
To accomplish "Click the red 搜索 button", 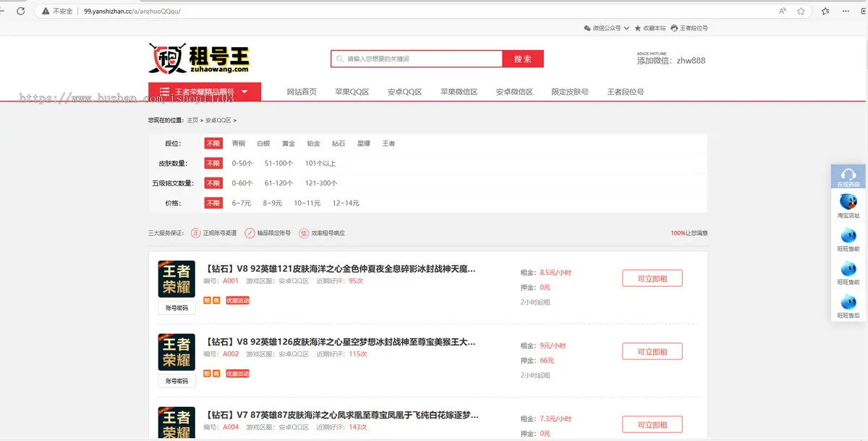I will point(523,59).
